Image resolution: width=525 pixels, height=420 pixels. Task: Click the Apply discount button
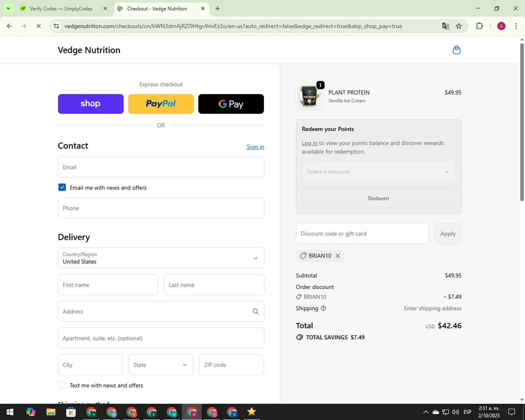[448, 233]
